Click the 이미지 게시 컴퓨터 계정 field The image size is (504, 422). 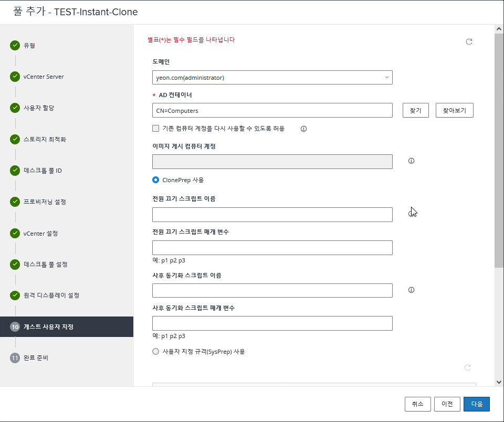pyautogui.click(x=272, y=161)
